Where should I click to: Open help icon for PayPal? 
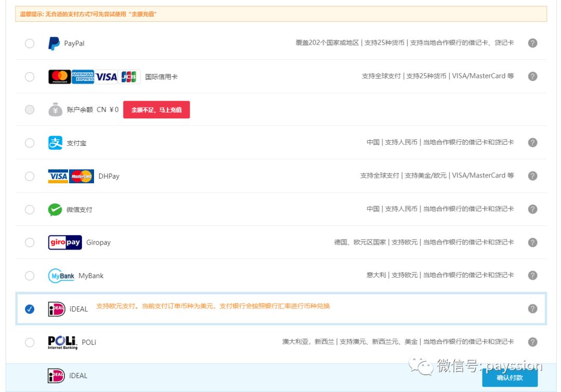pos(532,43)
